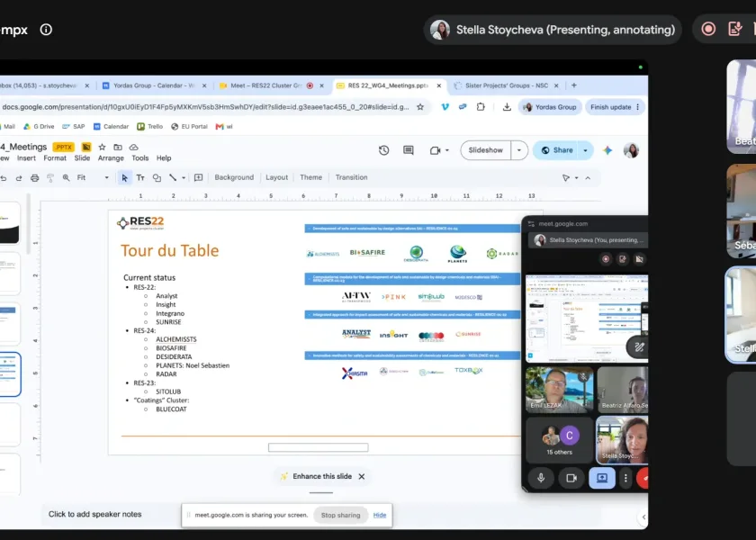Click the Slideshow button
The height and width of the screenshot is (540, 756).
485,150
